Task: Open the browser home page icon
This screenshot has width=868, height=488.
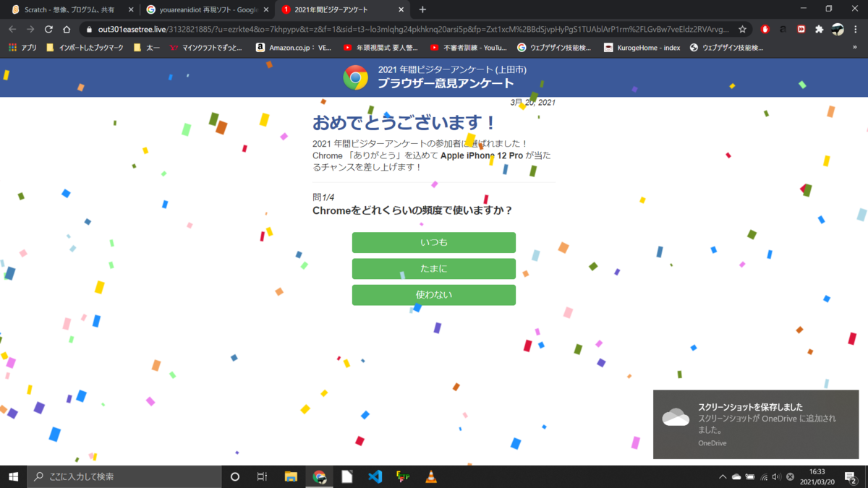Action: coord(67,30)
